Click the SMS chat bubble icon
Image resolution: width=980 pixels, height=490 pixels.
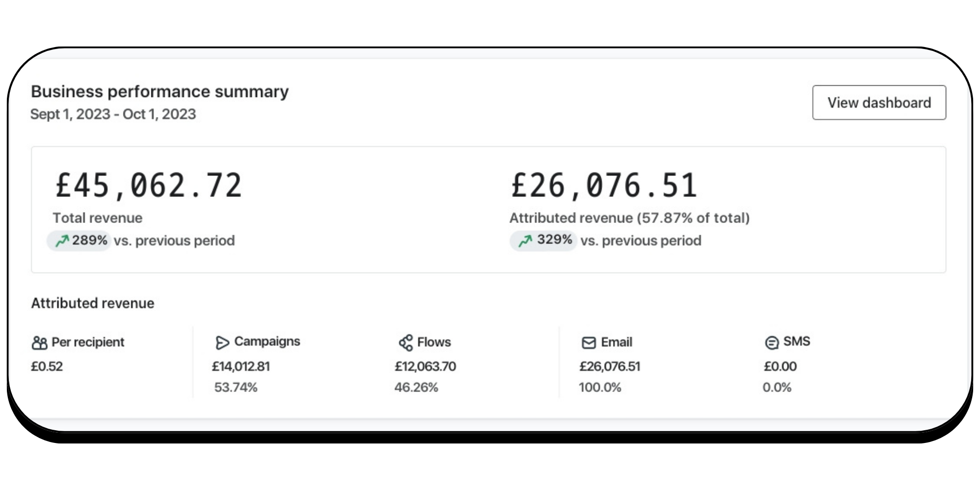point(772,343)
